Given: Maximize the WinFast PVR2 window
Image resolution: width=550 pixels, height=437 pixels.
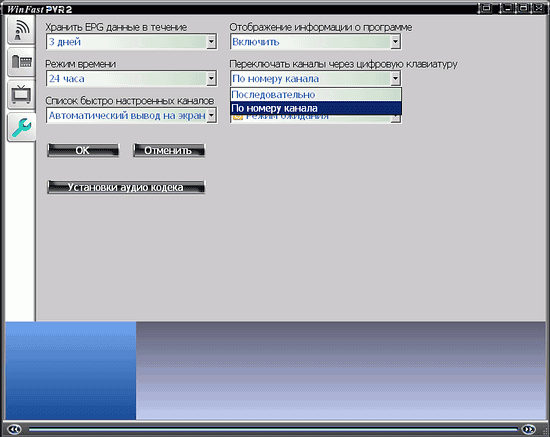Looking at the screenshot, I should [x=523, y=8].
